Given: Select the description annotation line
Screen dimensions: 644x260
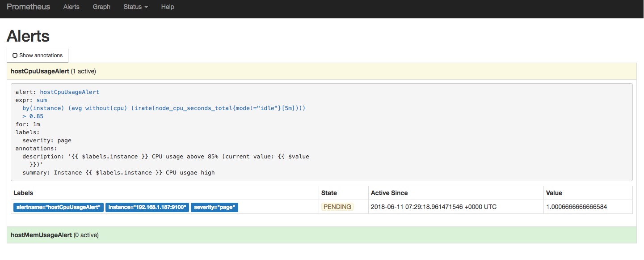Looking at the screenshot, I should click(166, 161).
